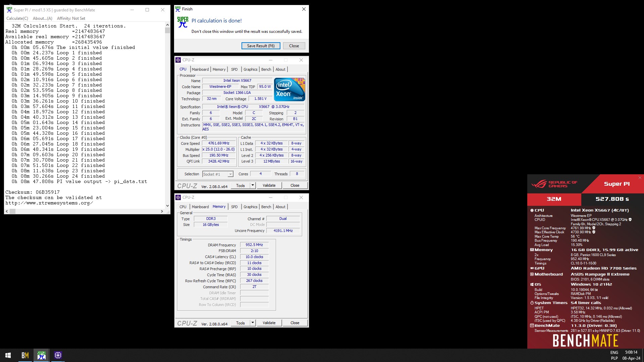Viewport: 644px width, 362px height.
Task: Click the Finish dialog title icon
Action: point(178,9)
